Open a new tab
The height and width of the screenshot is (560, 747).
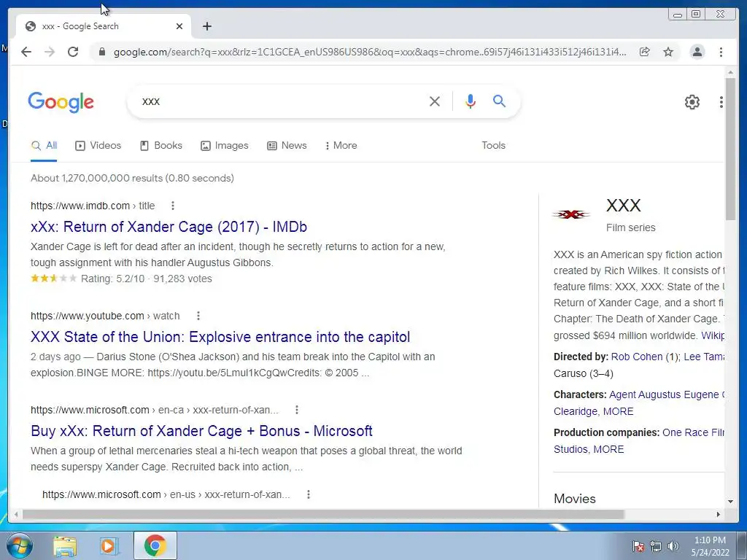(206, 26)
